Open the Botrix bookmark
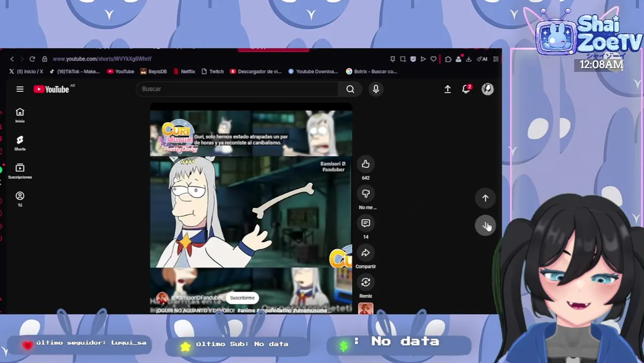644x363 pixels. [x=371, y=72]
